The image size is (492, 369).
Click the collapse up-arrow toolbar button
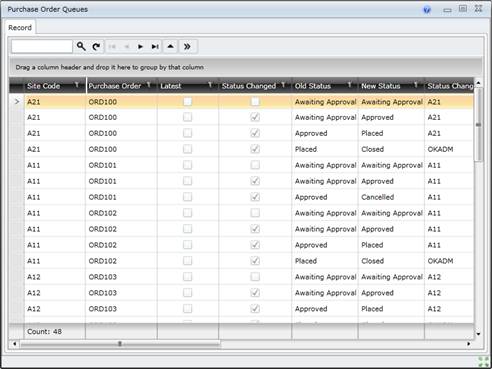170,46
